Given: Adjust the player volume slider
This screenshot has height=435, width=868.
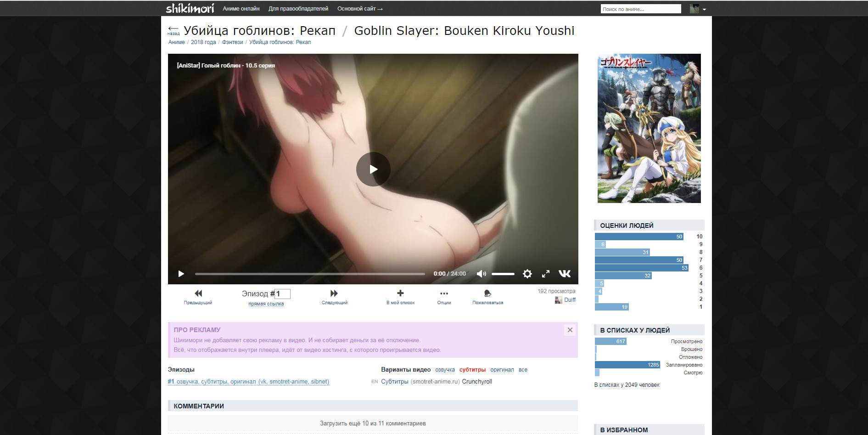Looking at the screenshot, I should click(x=503, y=274).
